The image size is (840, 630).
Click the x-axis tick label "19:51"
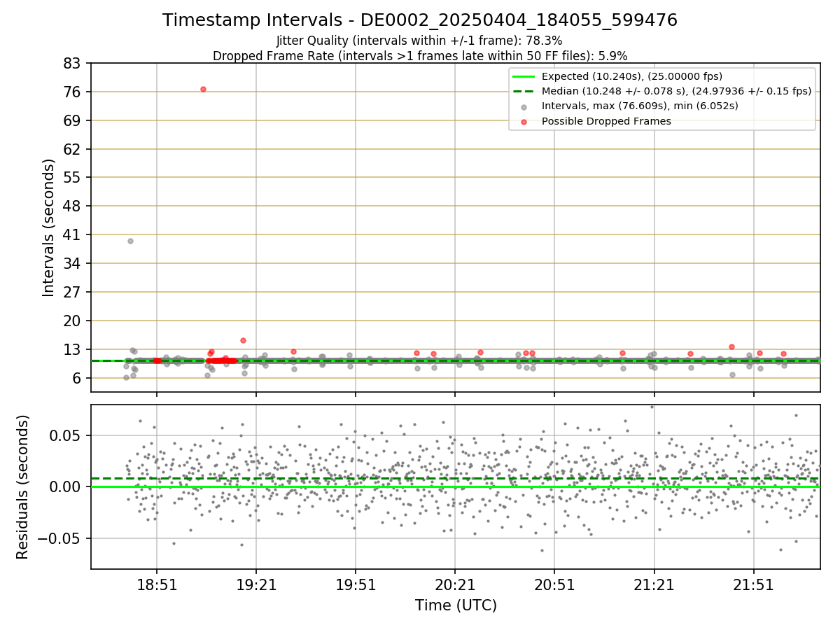click(356, 586)
